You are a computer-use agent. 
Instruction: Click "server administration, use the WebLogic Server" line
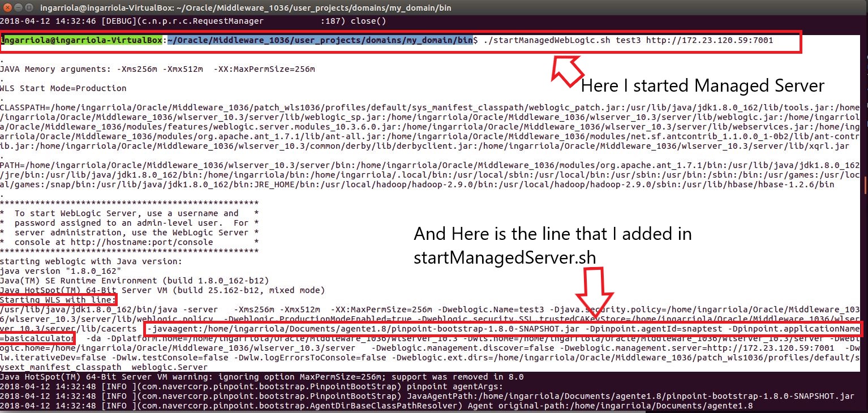click(131, 233)
